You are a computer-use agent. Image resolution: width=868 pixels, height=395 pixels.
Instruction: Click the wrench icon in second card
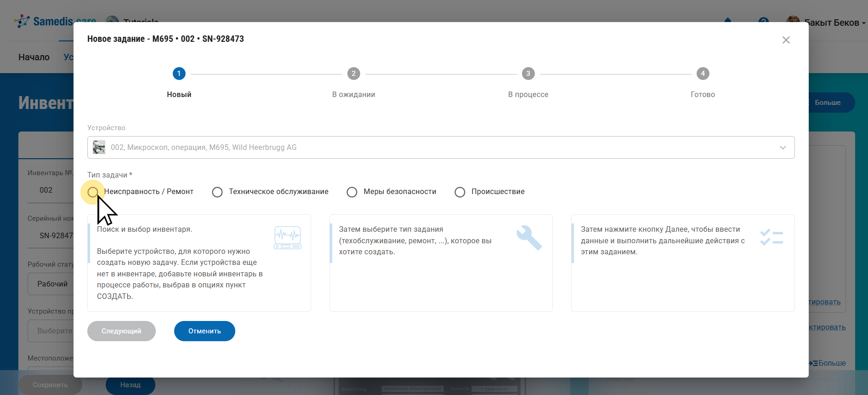[x=529, y=238]
